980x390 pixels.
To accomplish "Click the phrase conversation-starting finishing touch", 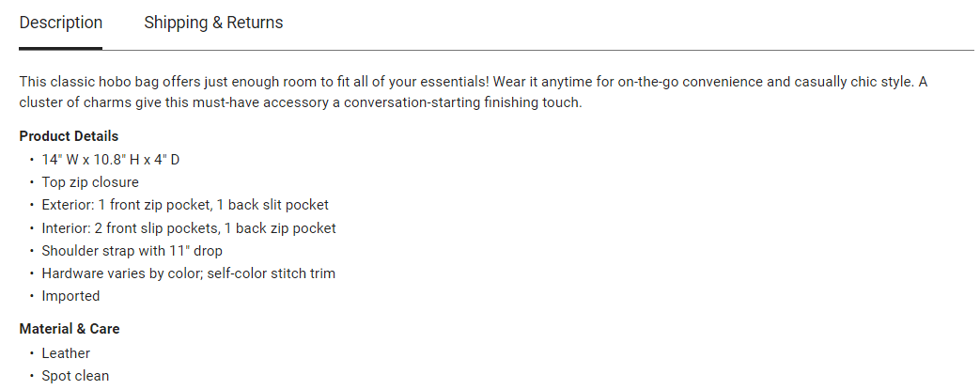I will click(462, 102).
